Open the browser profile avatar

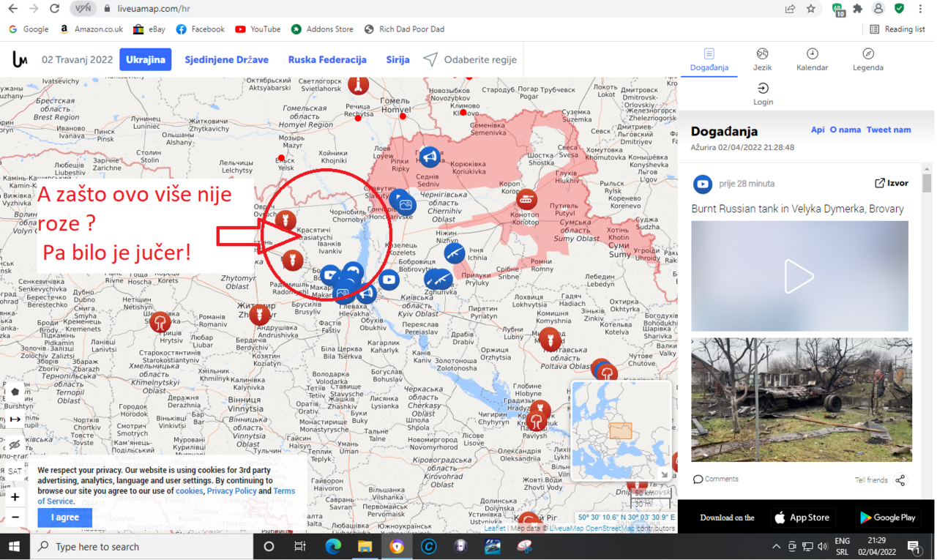[x=878, y=9]
